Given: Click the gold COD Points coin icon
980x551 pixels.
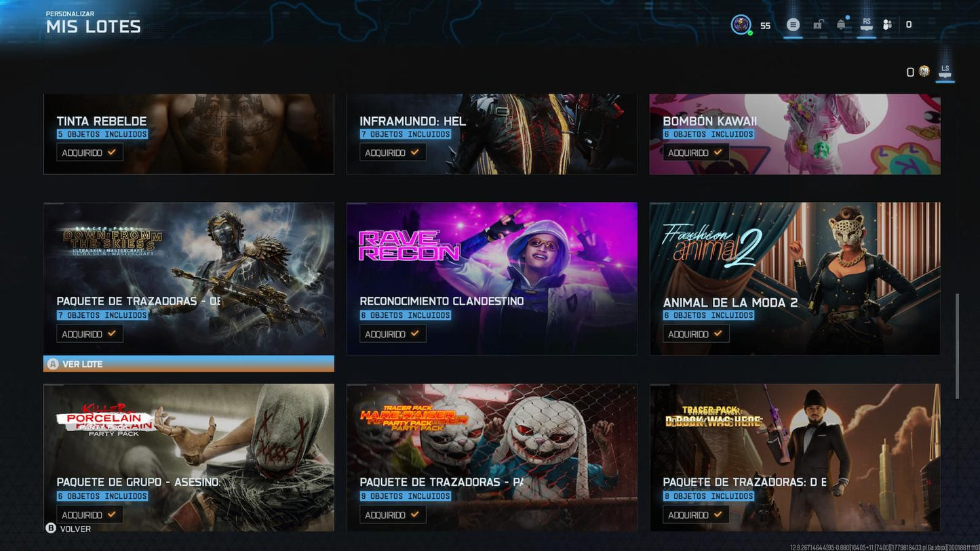Looking at the screenshot, I should (x=924, y=71).
